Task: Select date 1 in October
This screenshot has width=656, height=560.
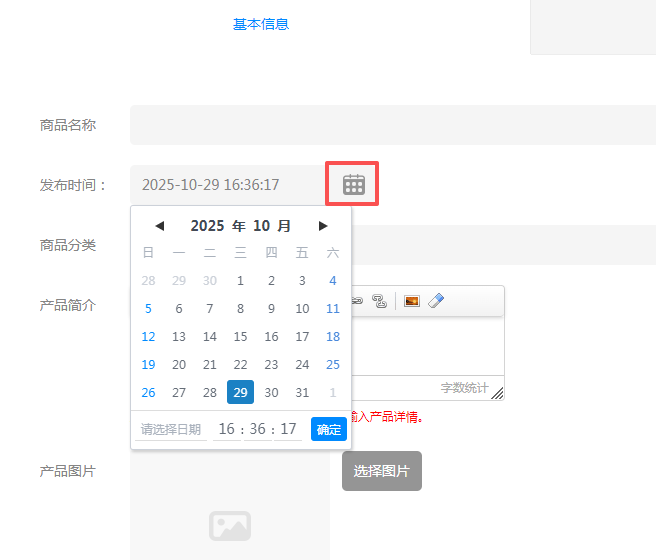Action: (x=240, y=281)
